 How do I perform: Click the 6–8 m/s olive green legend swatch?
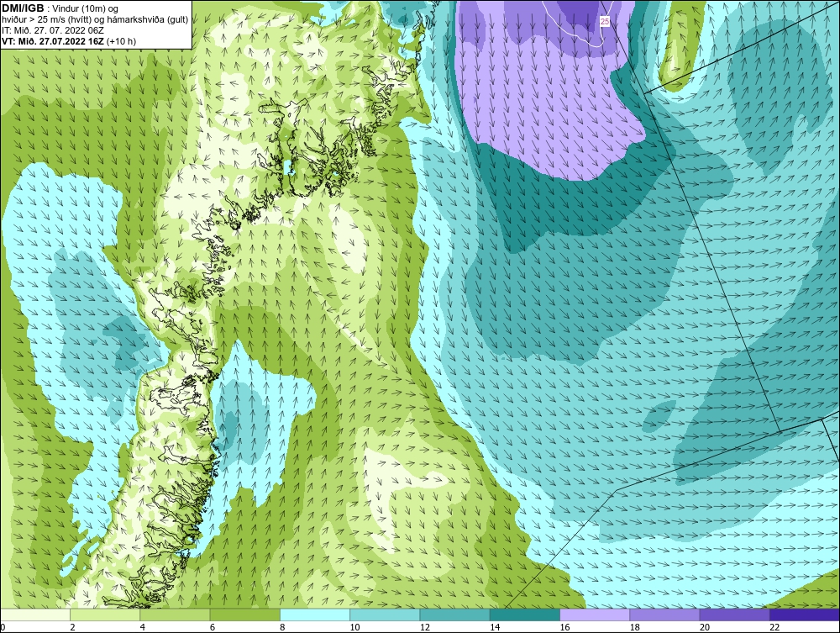point(244,615)
